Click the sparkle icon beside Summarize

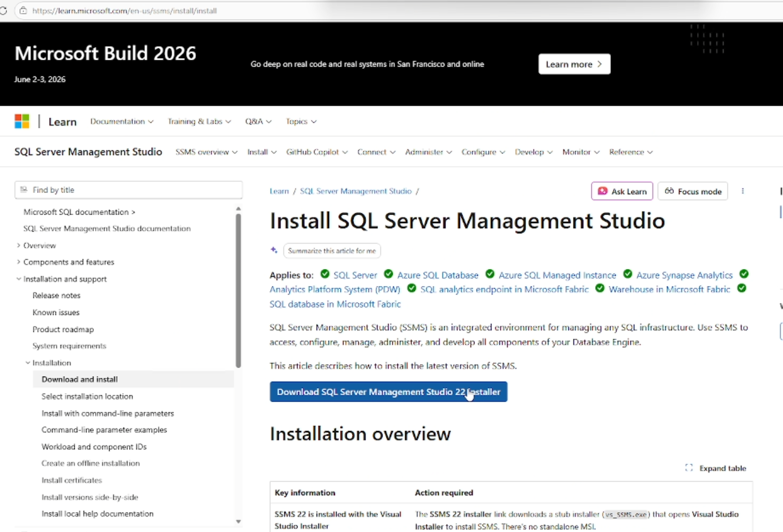(274, 250)
